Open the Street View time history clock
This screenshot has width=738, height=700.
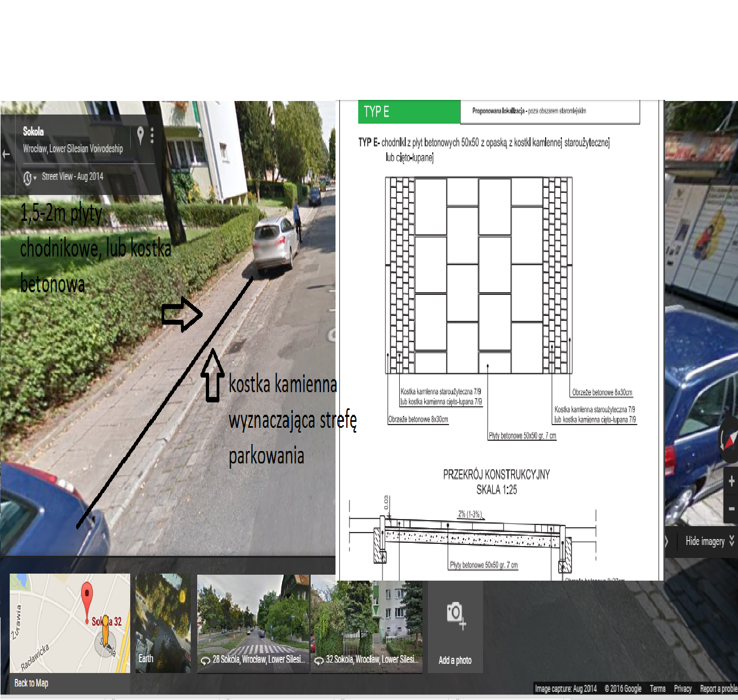(x=28, y=178)
